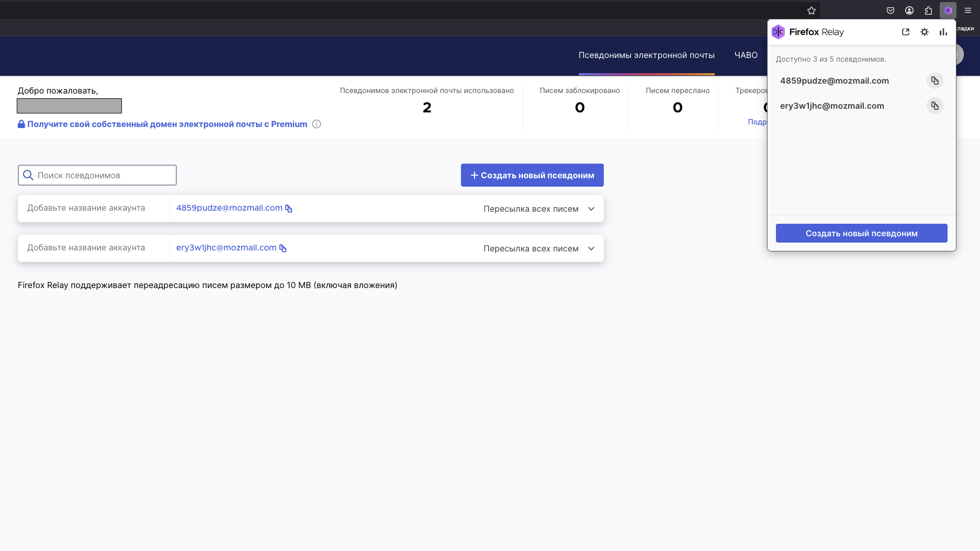Click Создать новый псевдоним button on page
This screenshot has width=980, height=551.
tap(532, 175)
